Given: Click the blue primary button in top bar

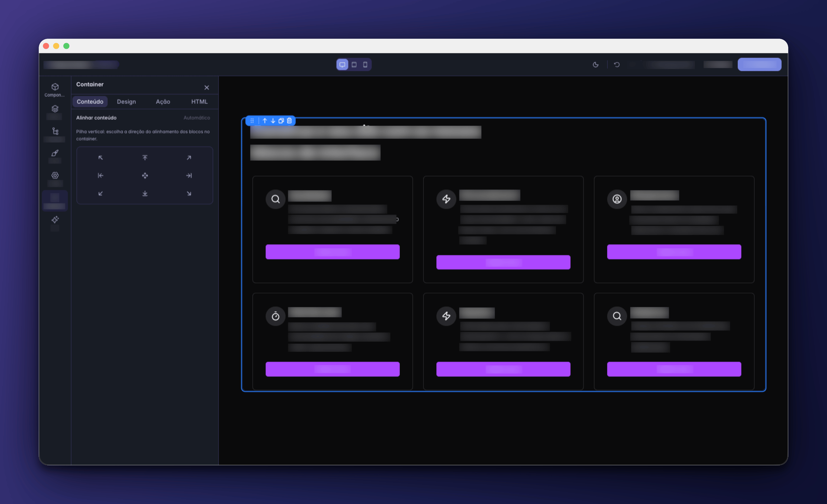Looking at the screenshot, I should (759, 64).
